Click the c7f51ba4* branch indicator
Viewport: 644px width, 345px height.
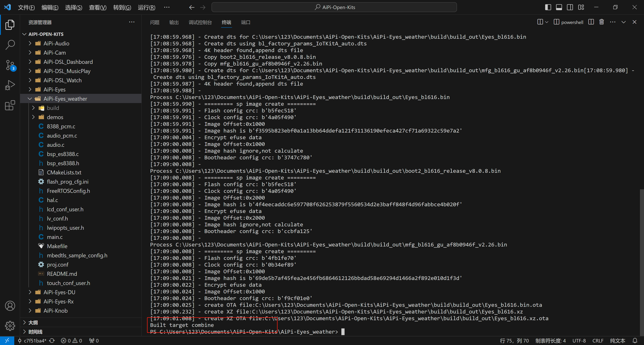click(x=32, y=340)
